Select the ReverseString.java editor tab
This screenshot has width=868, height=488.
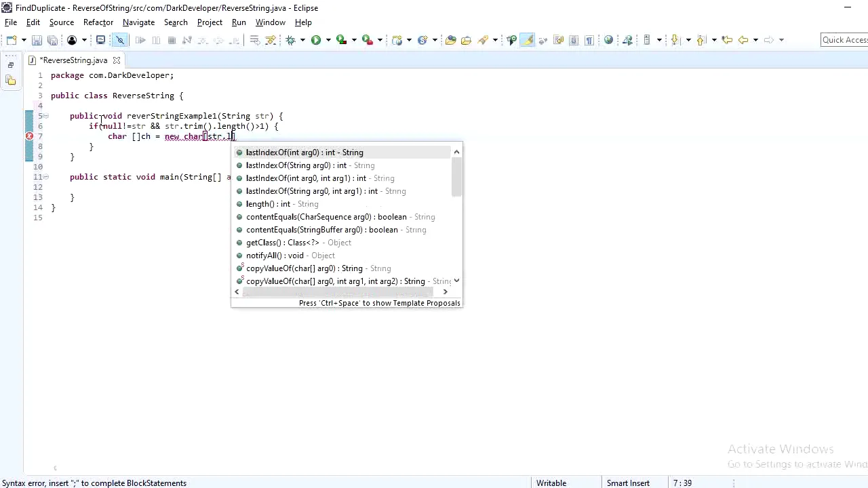[73, 60]
